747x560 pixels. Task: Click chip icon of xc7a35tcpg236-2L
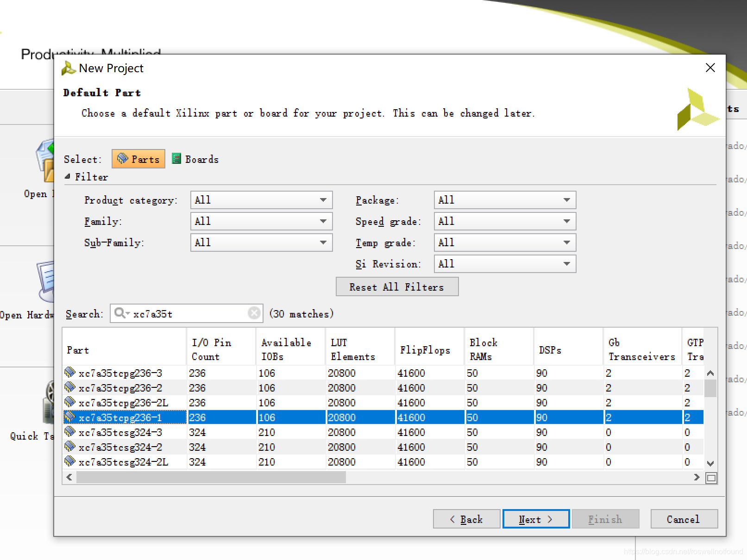[70, 402]
